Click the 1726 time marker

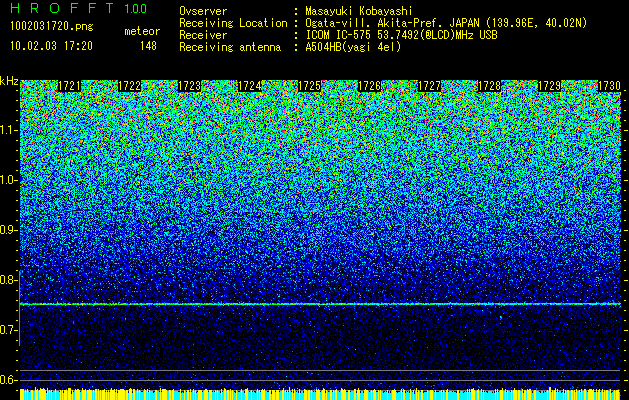pos(369,86)
